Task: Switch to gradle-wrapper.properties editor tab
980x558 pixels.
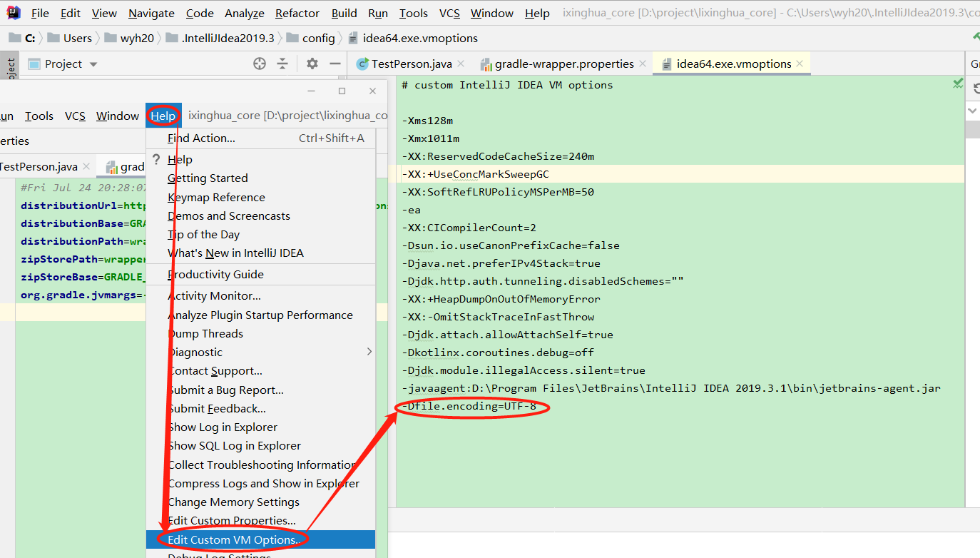Action: point(562,64)
